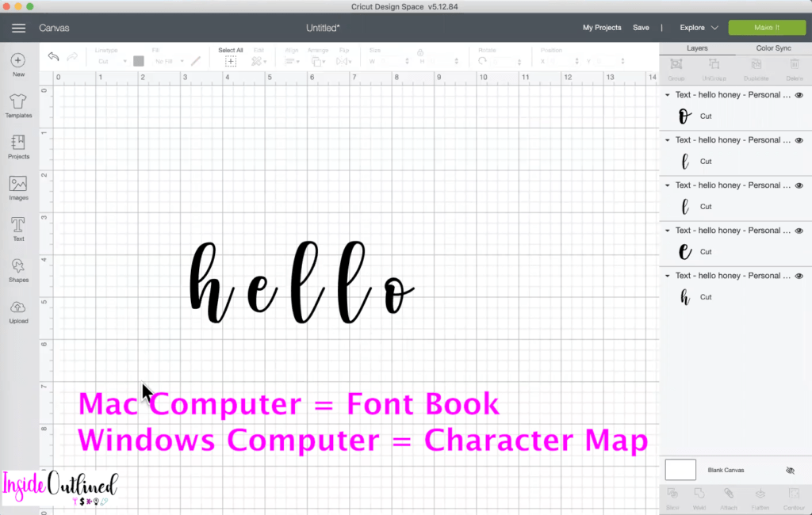Select the 'e' layer thumbnail
Image resolution: width=812 pixels, height=515 pixels.
pyautogui.click(x=685, y=251)
